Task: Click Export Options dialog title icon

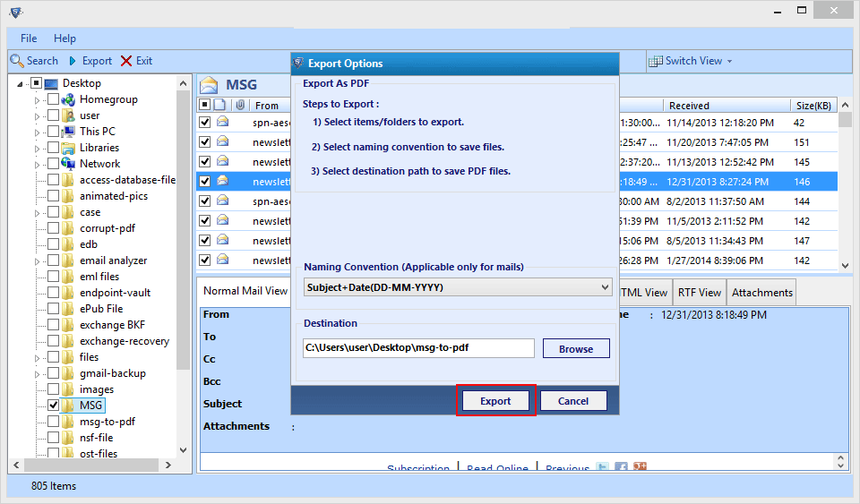Action: pos(297,63)
